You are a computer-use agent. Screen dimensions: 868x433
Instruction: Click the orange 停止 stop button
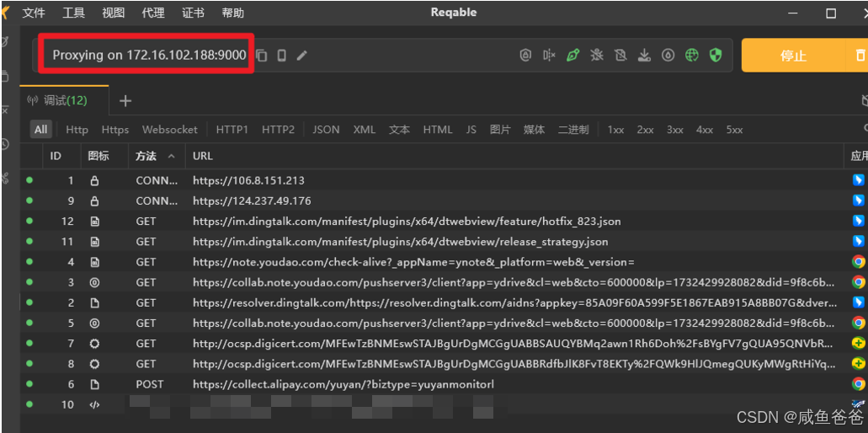793,56
